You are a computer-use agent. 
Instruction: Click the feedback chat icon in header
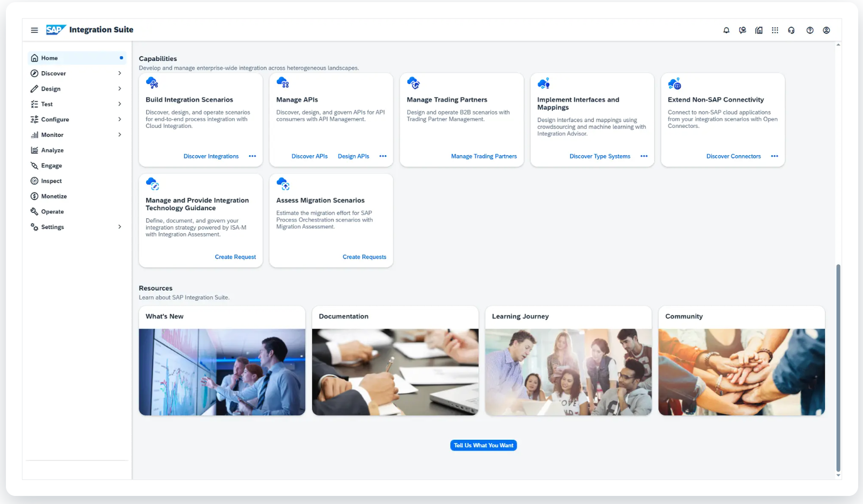pos(742,30)
